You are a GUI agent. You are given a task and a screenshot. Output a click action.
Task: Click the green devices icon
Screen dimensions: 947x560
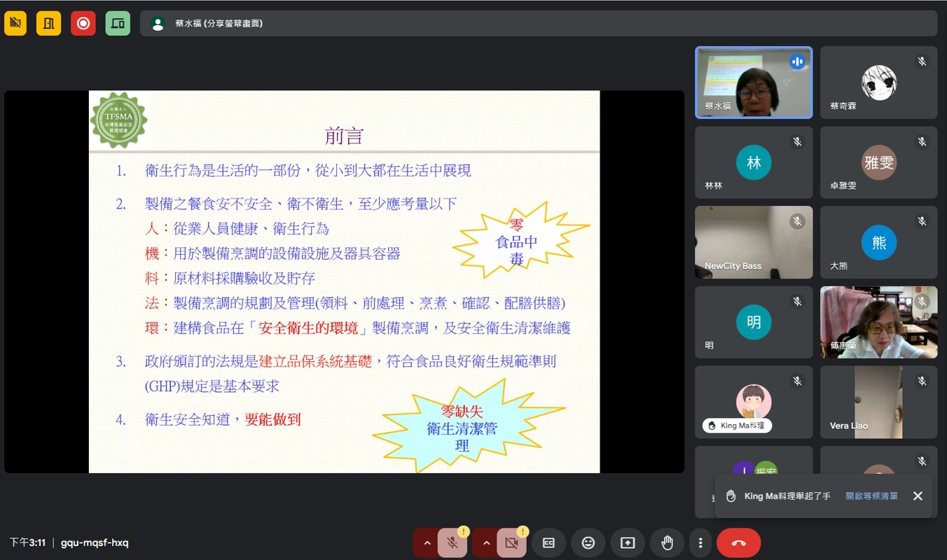pyautogui.click(x=118, y=24)
